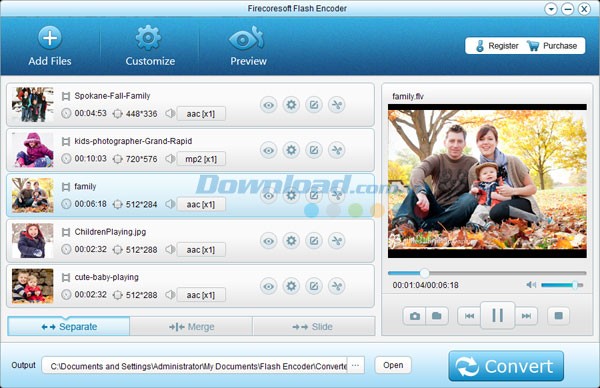Select the family thumbnail in the list

pyautogui.click(x=33, y=195)
